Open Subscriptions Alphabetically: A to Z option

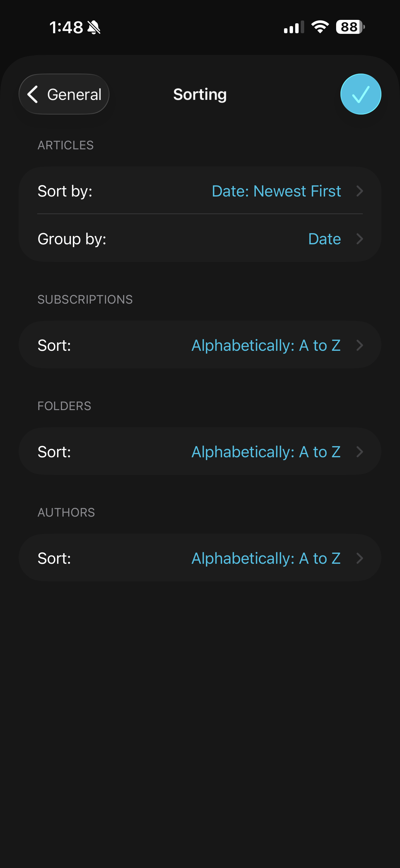tap(266, 346)
